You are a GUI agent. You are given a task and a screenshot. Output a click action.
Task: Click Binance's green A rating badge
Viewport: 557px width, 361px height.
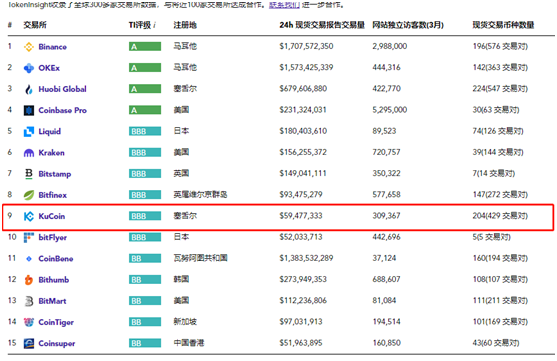point(145,47)
